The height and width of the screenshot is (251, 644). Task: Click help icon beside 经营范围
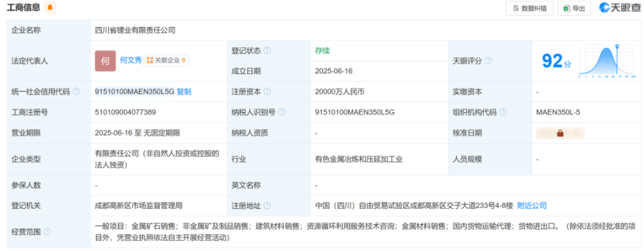point(47,232)
